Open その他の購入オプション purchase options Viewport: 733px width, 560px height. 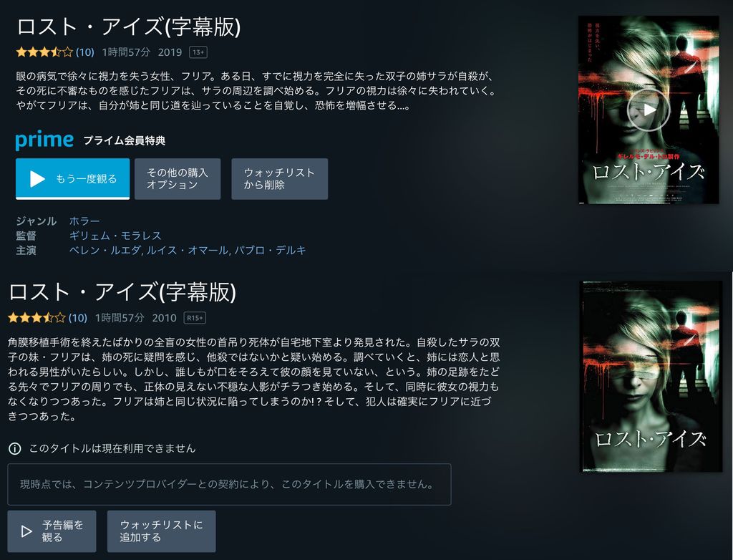178,179
